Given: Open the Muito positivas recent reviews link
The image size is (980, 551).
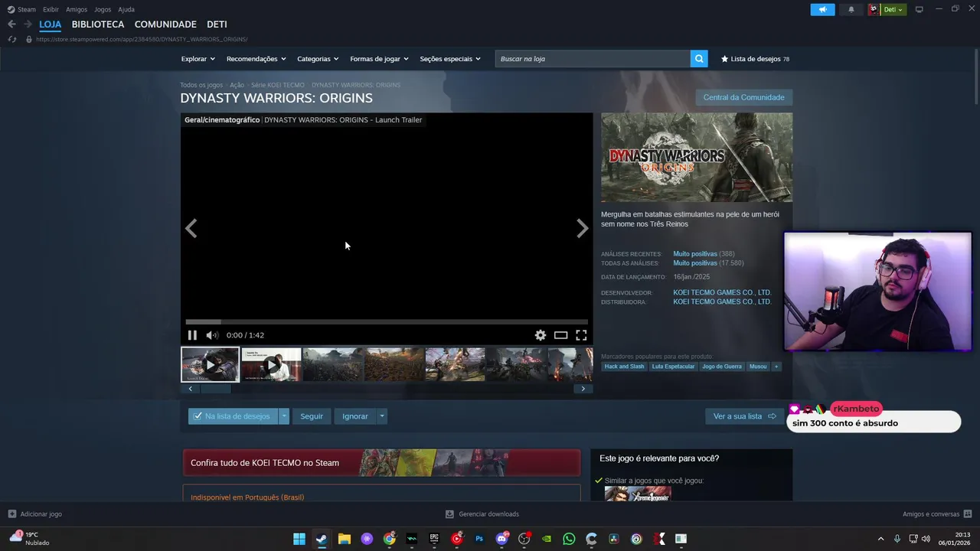Looking at the screenshot, I should [695, 254].
